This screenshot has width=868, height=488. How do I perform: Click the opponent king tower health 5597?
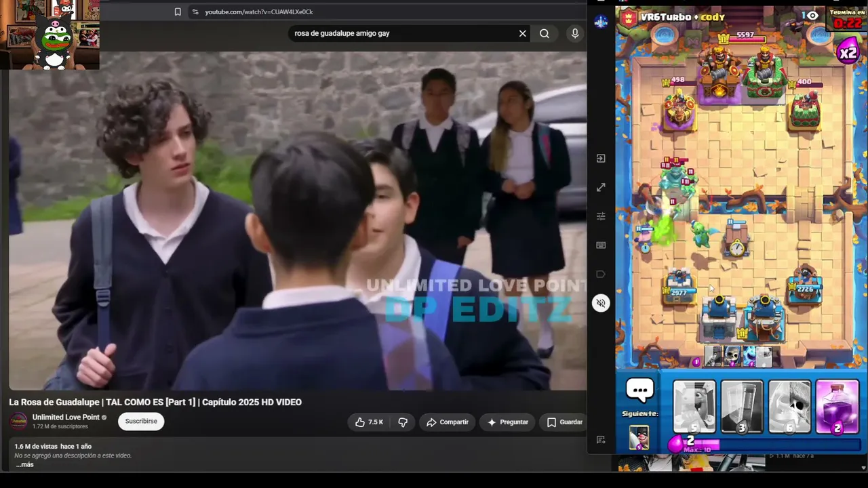[x=745, y=35]
